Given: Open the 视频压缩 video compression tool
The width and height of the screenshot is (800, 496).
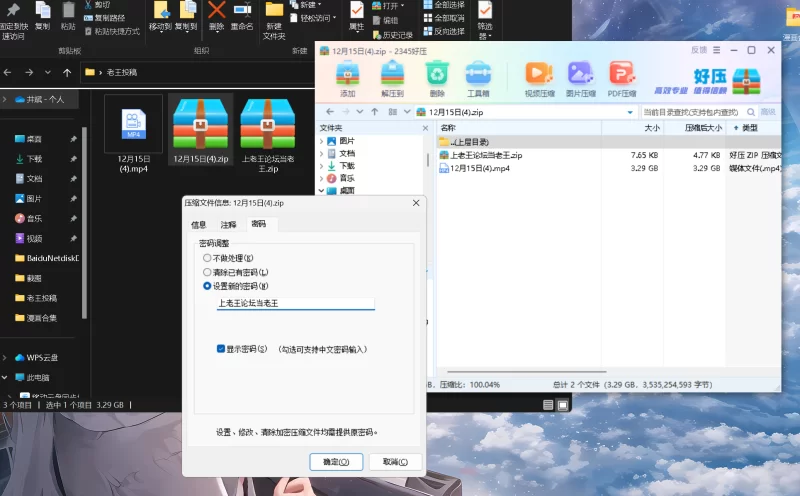Looking at the screenshot, I should [539, 75].
